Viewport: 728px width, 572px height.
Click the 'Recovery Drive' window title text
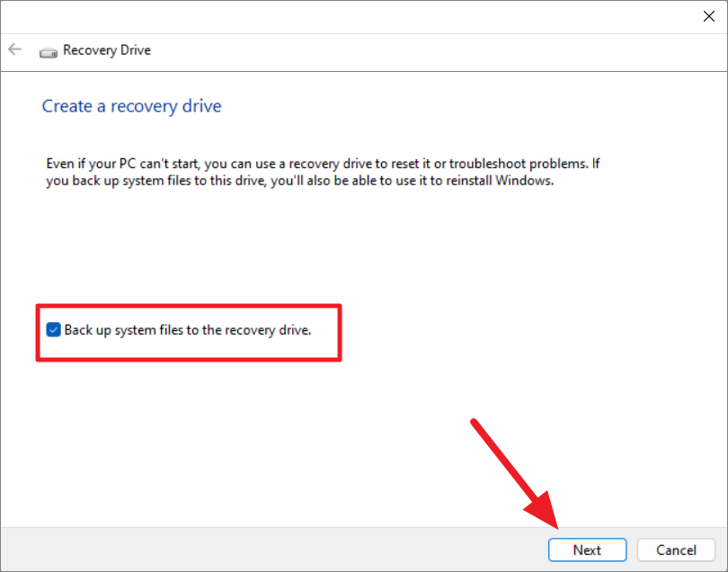[x=107, y=50]
